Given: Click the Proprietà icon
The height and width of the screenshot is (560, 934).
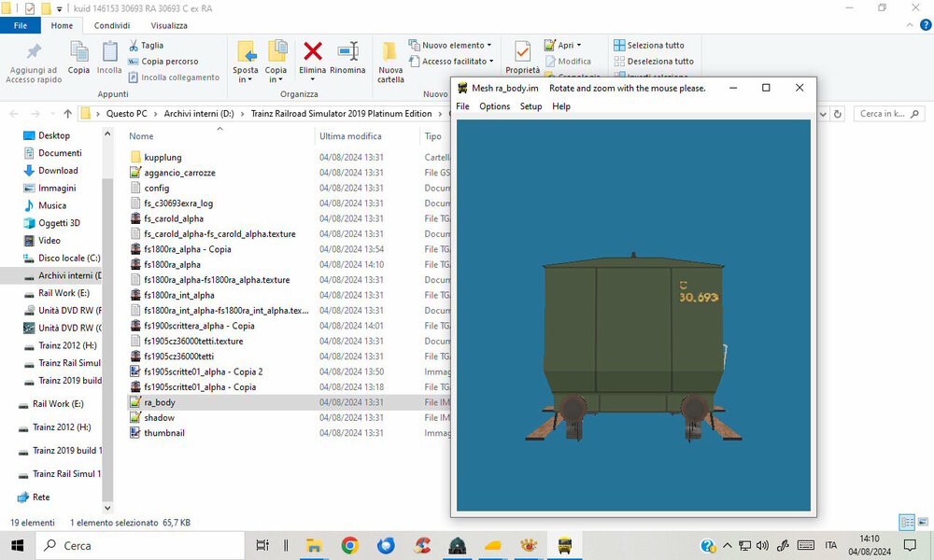Looking at the screenshot, I should [522, 51].
